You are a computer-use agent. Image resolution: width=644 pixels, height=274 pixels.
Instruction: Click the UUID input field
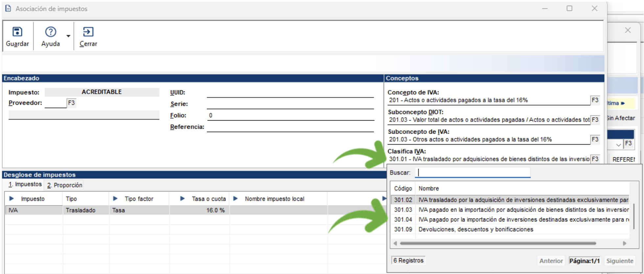tap(290, 93)
